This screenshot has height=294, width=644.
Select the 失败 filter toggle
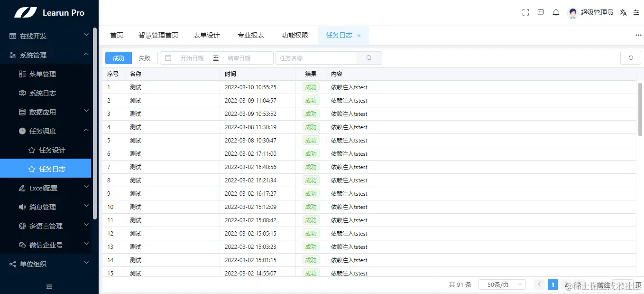(x=144, y=57)
